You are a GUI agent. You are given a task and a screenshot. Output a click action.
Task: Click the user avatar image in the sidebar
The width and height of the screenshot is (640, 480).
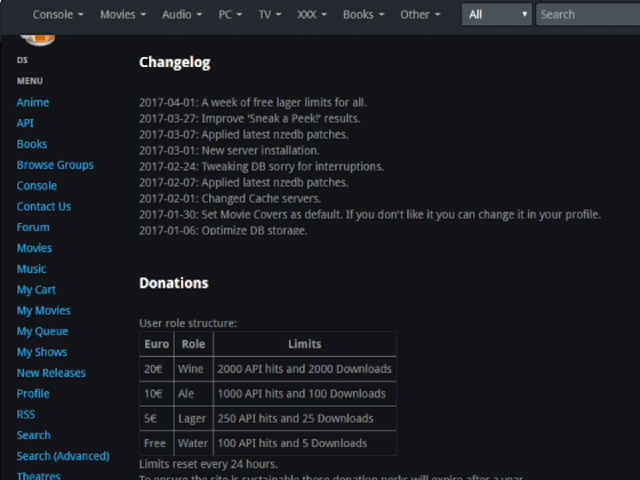[38, 40]
